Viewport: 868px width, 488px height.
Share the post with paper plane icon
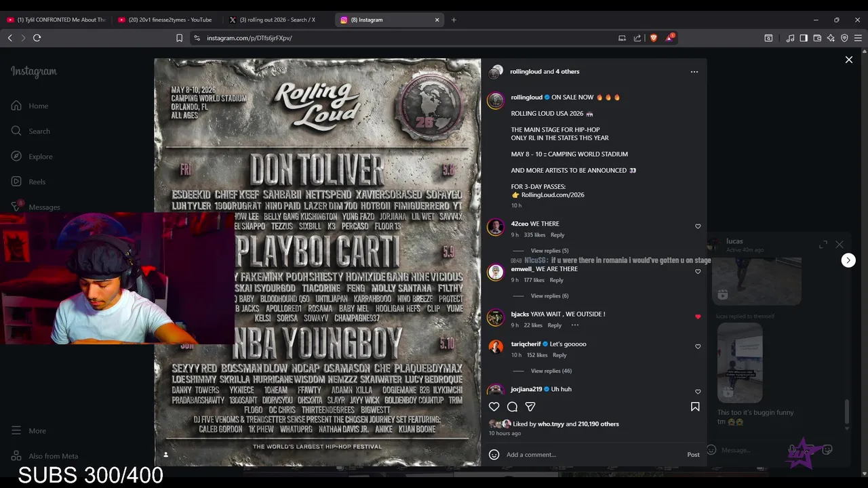[x=530, y=407]
